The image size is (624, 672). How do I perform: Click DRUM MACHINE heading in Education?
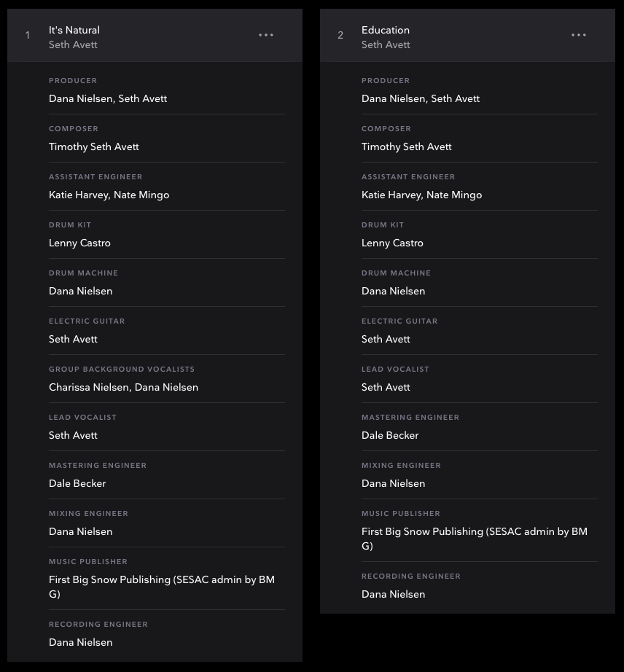pyautogui.click(x=396, y=273)
